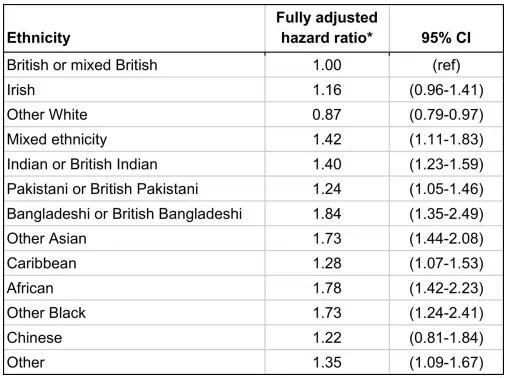Image resolution: width=508 pixels, height=378 pixels.
Task: Click the Irish hazard ratio 1.16 cell
Action: click(327, 90)
